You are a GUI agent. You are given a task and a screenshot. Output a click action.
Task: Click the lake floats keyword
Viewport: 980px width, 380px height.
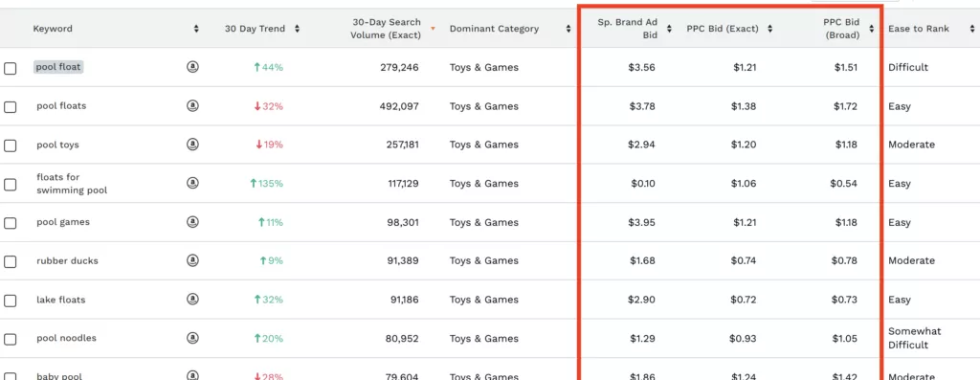pyautogui.click(x=60, y=300)
